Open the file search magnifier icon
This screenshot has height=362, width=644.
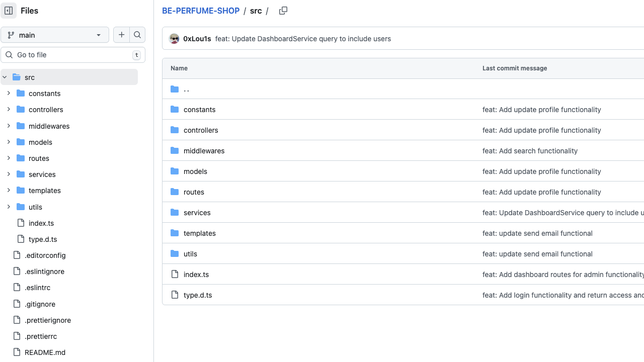click(137, 35)
